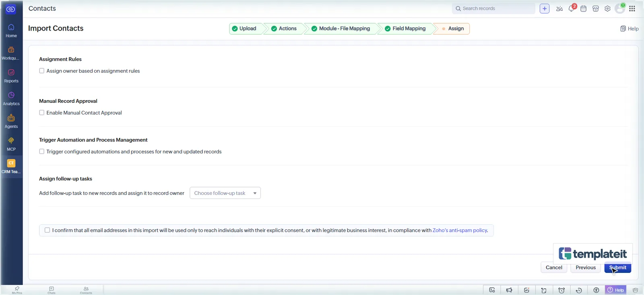
Task: Go to Module - File Mapping step
Action: pyautogui.click(x=341, y=29)
